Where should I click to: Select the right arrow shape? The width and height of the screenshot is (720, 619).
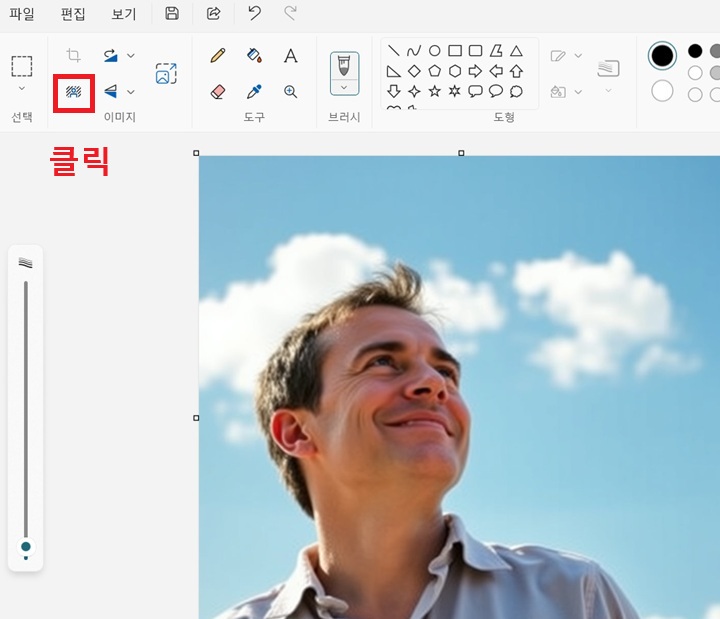coord(475,71)
